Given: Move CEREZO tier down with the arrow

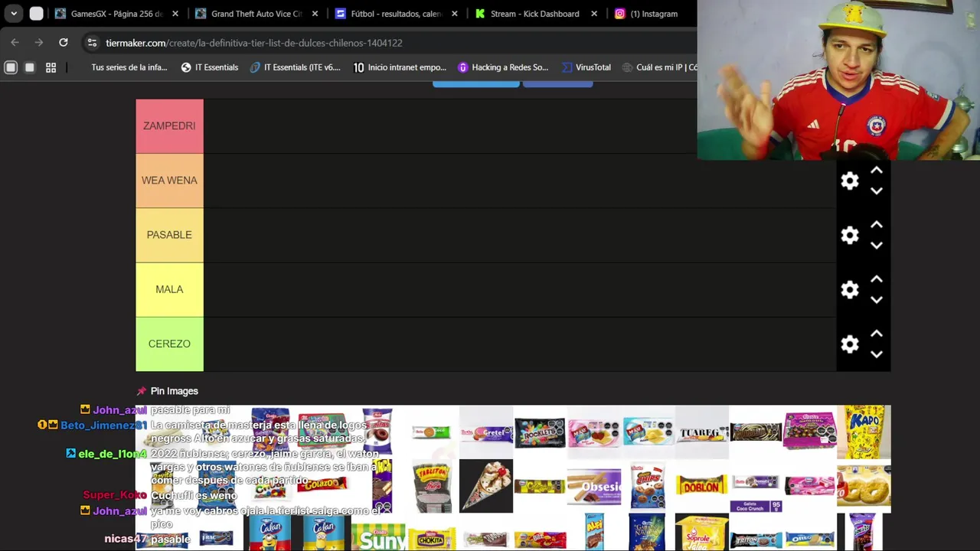Looking at the screenshot, I should [x=877, y=354].
